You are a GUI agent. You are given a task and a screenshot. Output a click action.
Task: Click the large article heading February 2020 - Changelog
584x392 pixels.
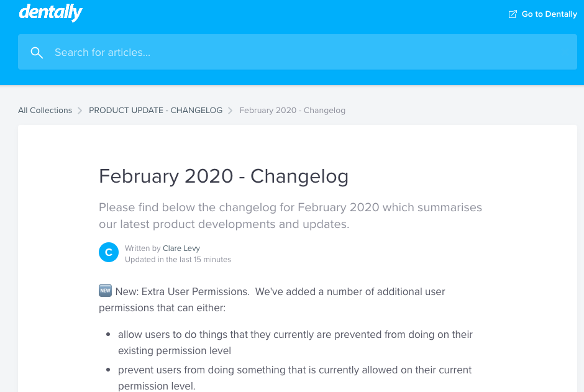[x=224, y=176]
